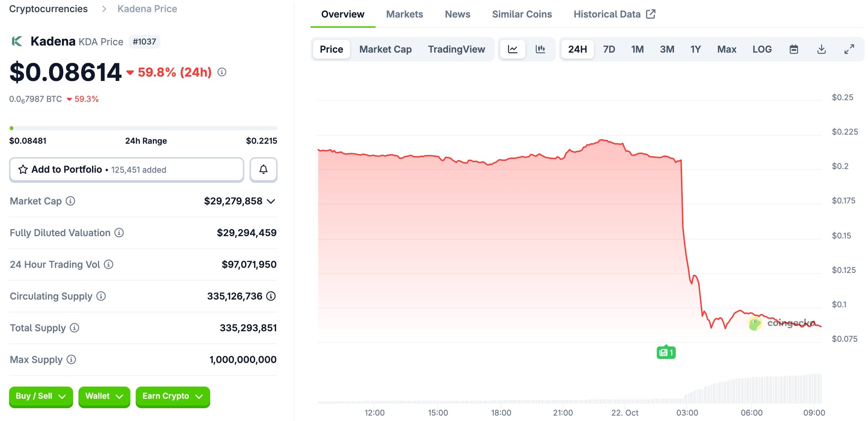Click the 24h Range progress bar
The width and height of the screenshot is (868, 421).
click(143, 128)
